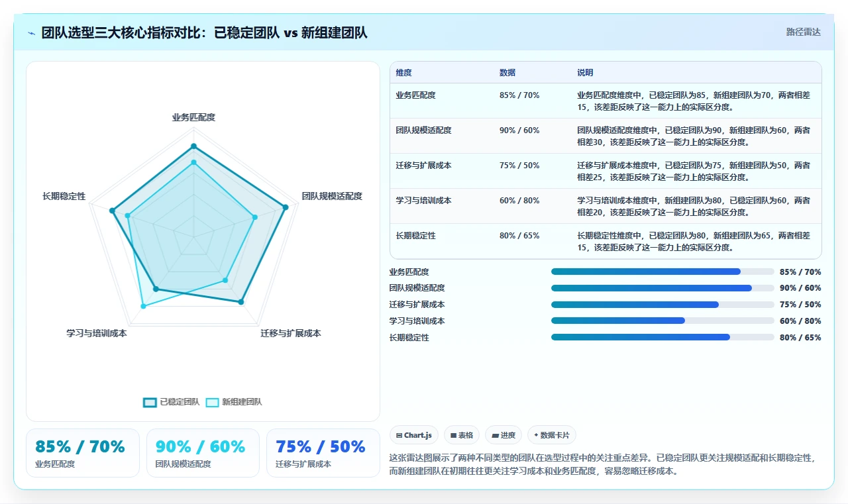Click the 团队规模适配度 progress bar
Image resolution: width=848 pixels, height=504 pixels.
click(662, 288)
